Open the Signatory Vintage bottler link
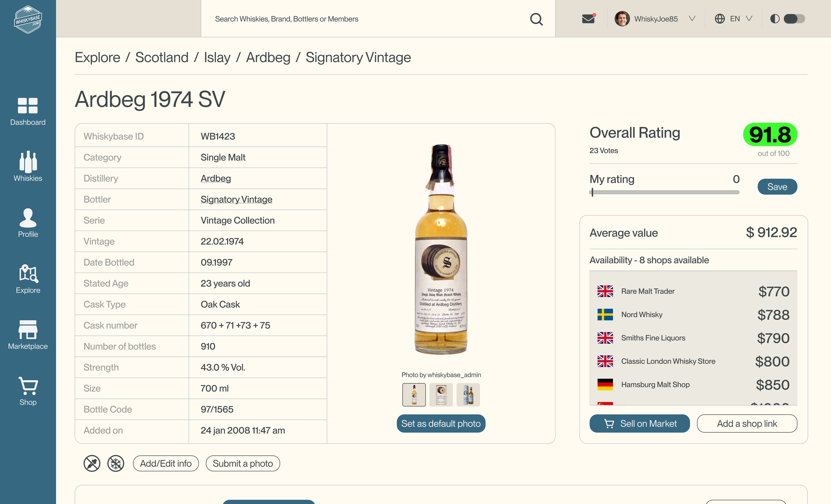The image size is (831, 504). [236, 199]
